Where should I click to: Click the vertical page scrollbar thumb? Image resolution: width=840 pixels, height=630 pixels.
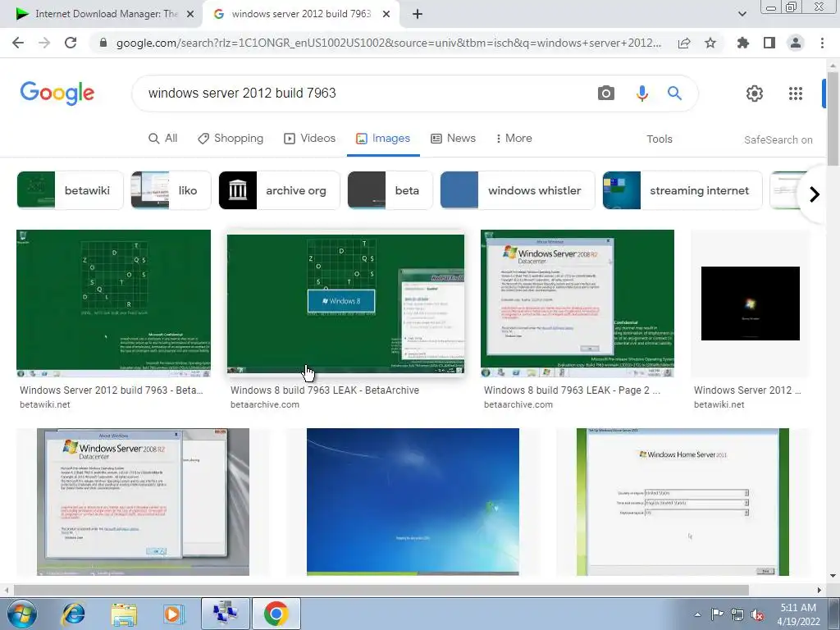tap(833, 118)
